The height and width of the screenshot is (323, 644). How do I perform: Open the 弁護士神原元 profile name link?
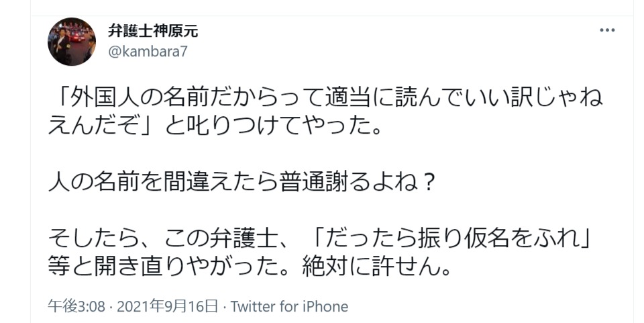(x=153, y=31)
